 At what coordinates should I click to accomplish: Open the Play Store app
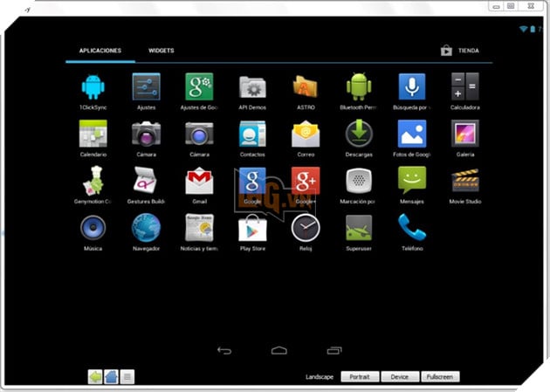click(252, 228)
